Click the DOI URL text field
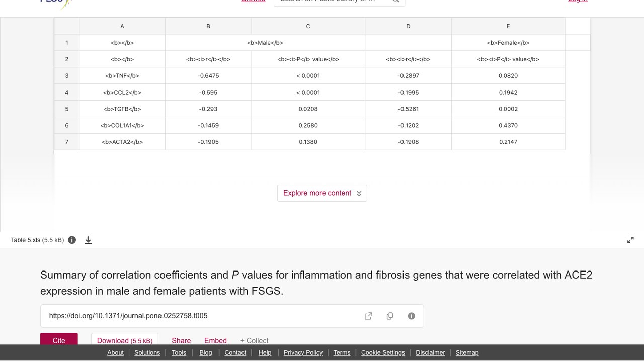Viewport: 644px width, 362px height. coord(201,316)
